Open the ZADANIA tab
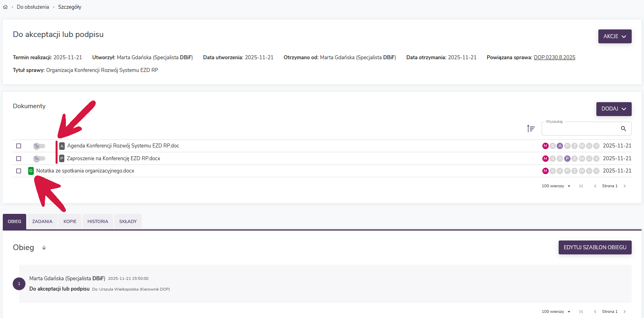This screenshot has height=318, width=644. 42,222
